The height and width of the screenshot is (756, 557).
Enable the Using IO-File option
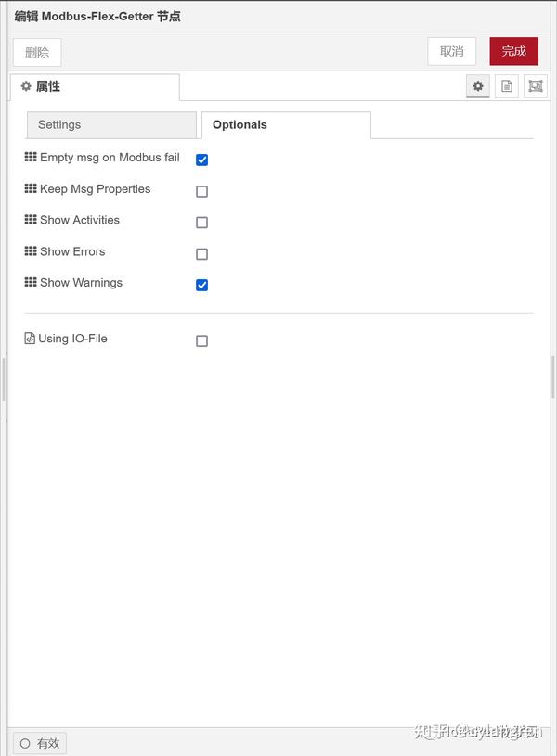coord(201,340)
